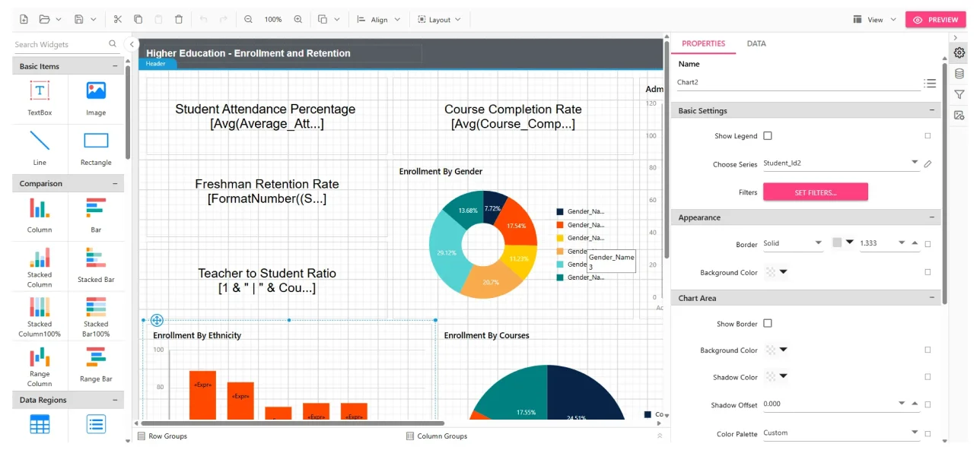980x450 pixels.
Task: Open image manager icon in right sidebar
Action: click(x=959, y=116)
